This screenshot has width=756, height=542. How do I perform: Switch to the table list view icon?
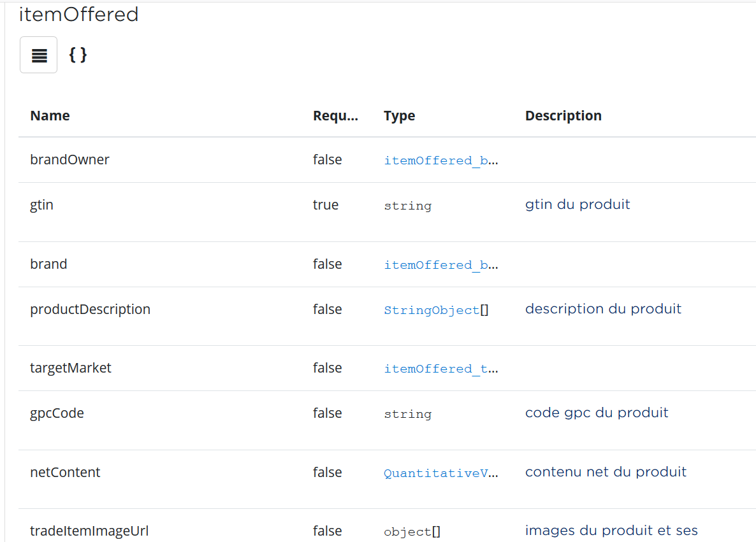tap(39, 55)
